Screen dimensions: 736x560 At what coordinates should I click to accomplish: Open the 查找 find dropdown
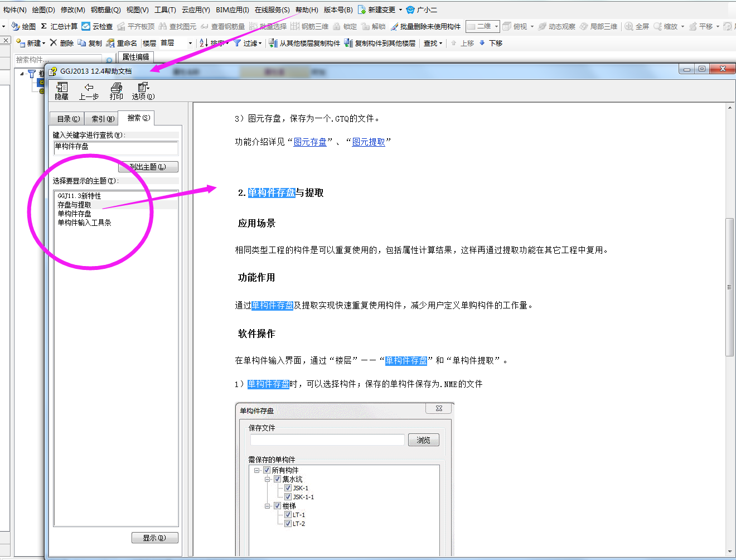pos(440,43)
